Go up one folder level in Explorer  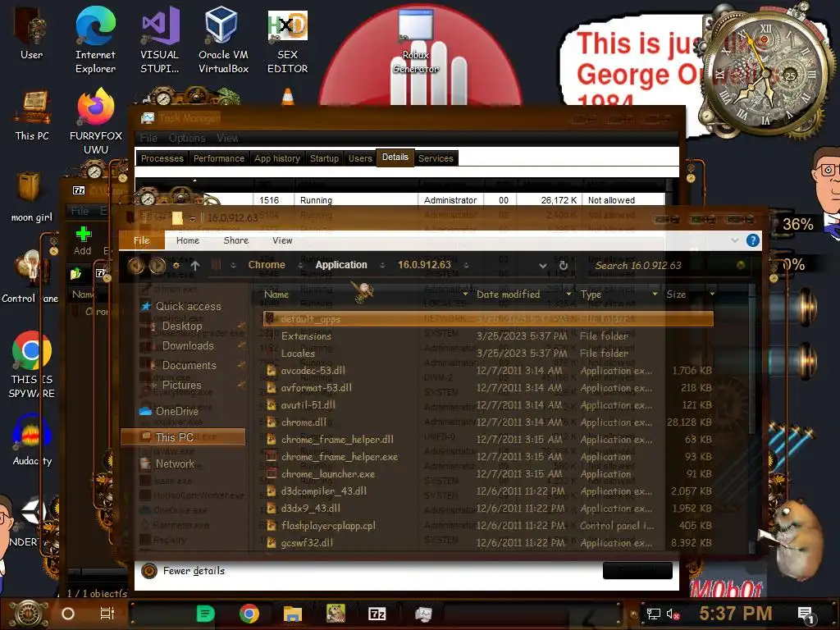coord(195,266)
